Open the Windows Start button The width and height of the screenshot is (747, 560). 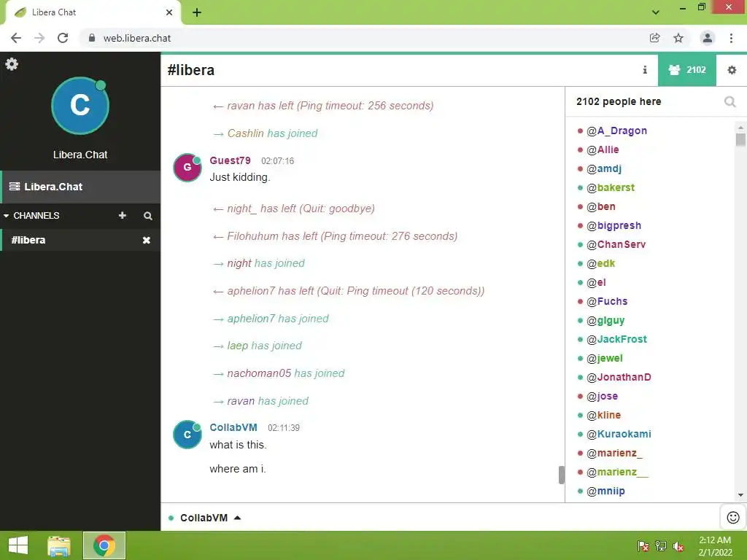coord(18,545)
